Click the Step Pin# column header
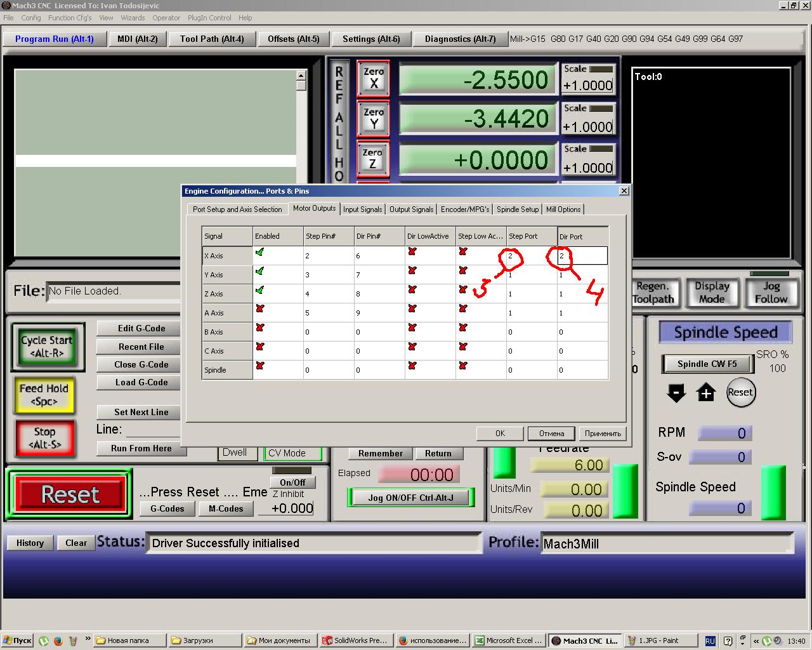Screen dimensions: 812x650 (329, 236)
